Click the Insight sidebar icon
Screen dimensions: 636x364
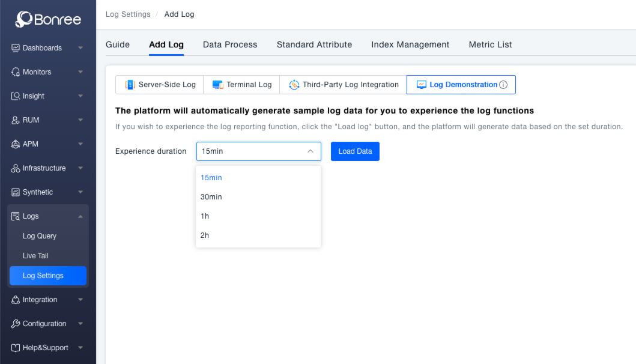pyautogui.click(x=16, y=96)
